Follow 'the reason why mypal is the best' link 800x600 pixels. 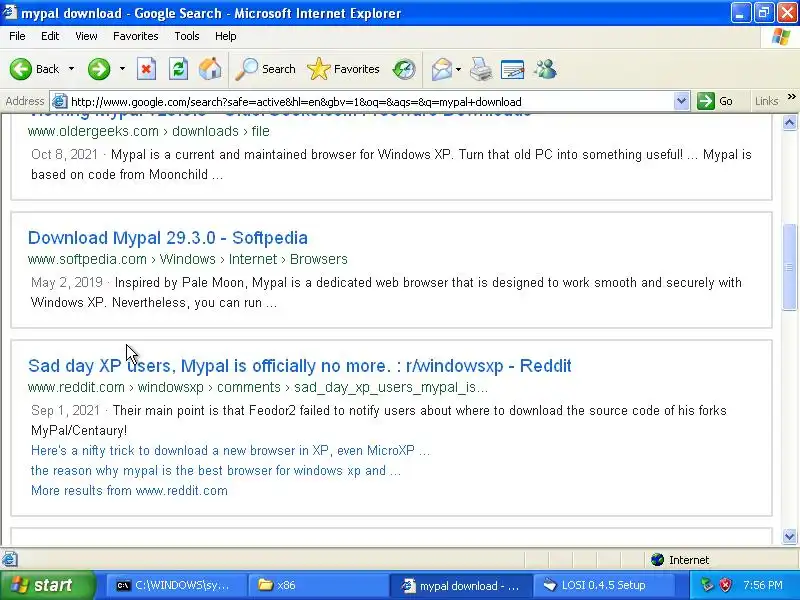(x=216, y=470)
